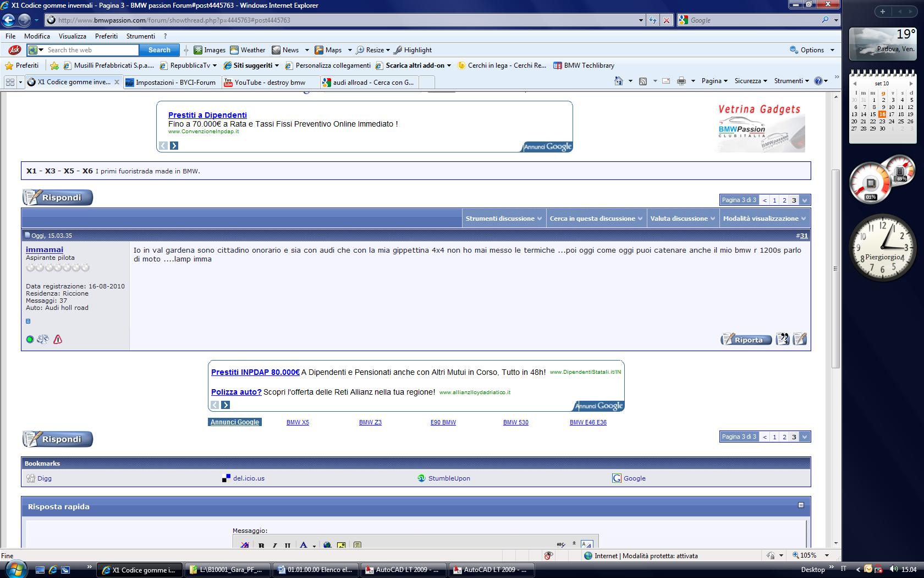Viewport: 924px width, 578px height.
Task: Click the blue help question mark icon
Action: [818, 81]
